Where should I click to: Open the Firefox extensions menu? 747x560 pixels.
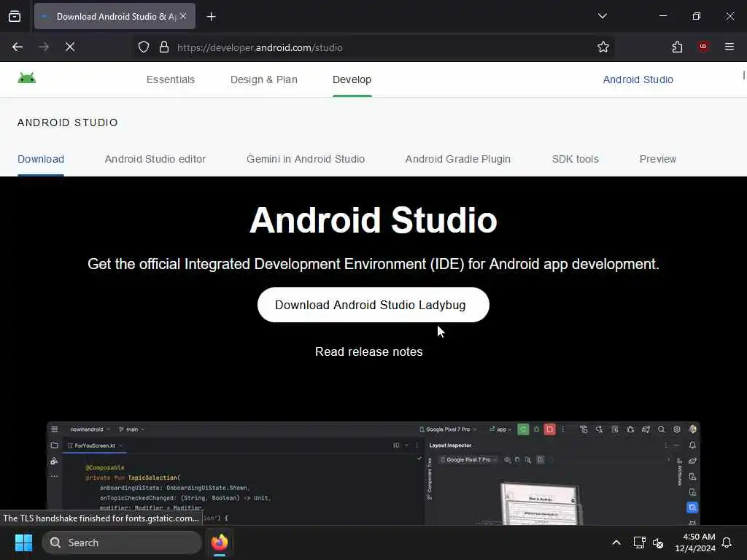tap(677, 47)
